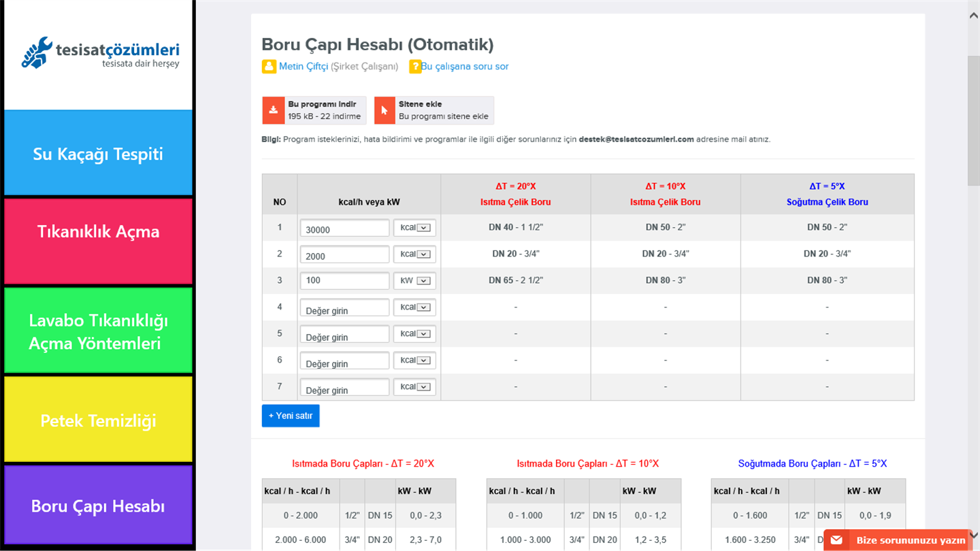This screenshot has width=980, height=551.
Task: Click the scrollbar up arrow
Action: [973, 15]
